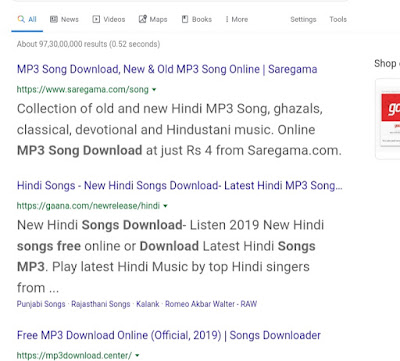
Task: Switch to the Videos tab
Action: coord(109,19)
